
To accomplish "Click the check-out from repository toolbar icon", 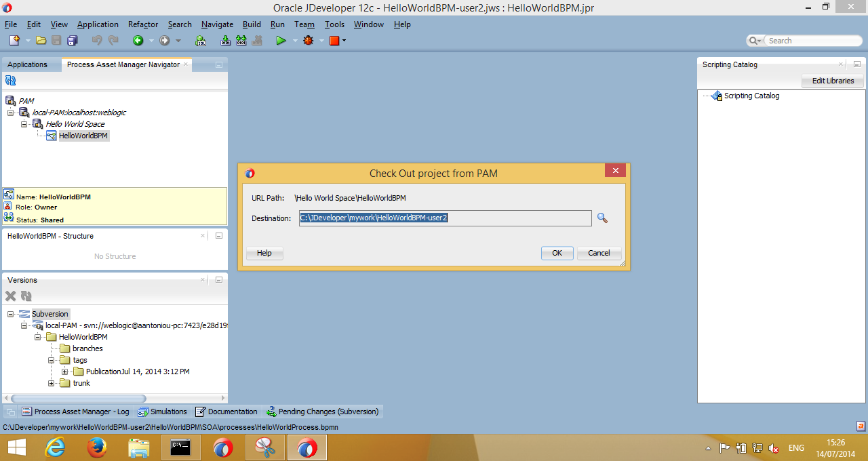I will coord(225,40).
